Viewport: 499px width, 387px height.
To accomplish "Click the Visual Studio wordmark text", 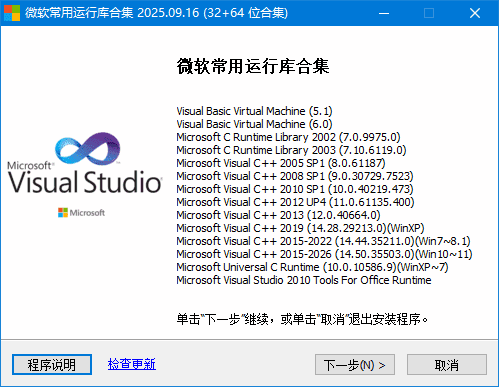I will coord(85,182).
